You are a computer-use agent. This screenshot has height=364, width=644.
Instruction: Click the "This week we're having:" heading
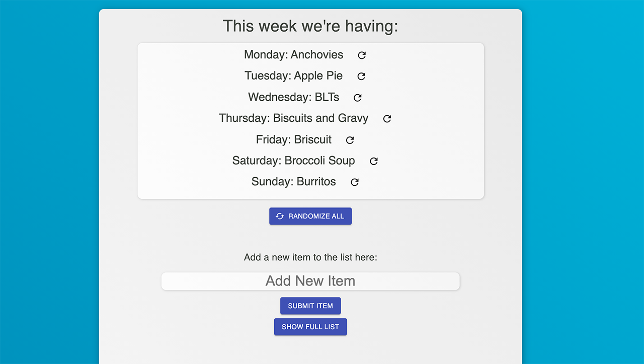pos(310,26)
